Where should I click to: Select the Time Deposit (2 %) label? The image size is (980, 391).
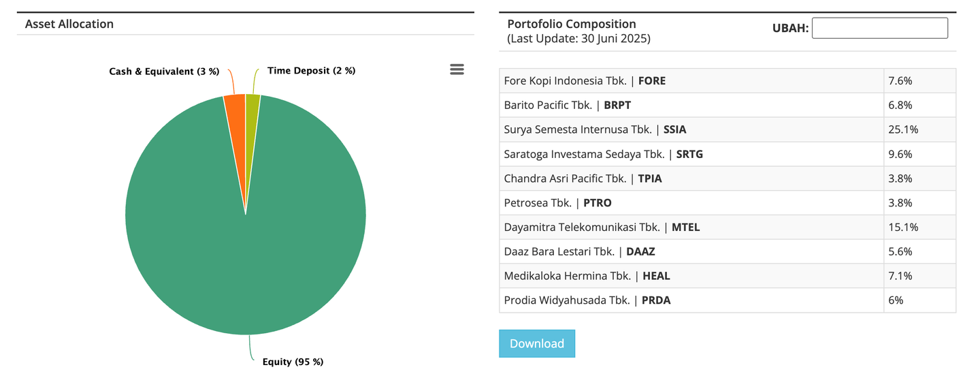tap(311, 70)
